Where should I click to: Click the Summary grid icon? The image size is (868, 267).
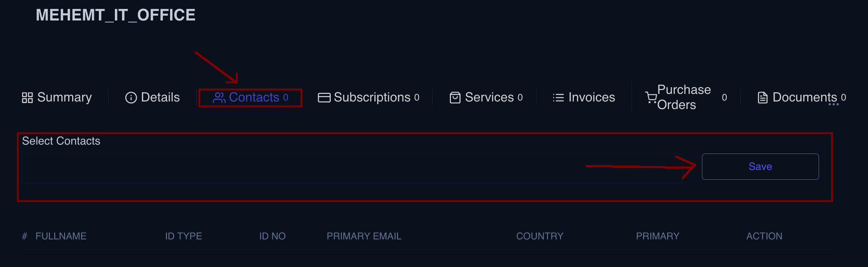pyautogui.click(x=27, y=97)
